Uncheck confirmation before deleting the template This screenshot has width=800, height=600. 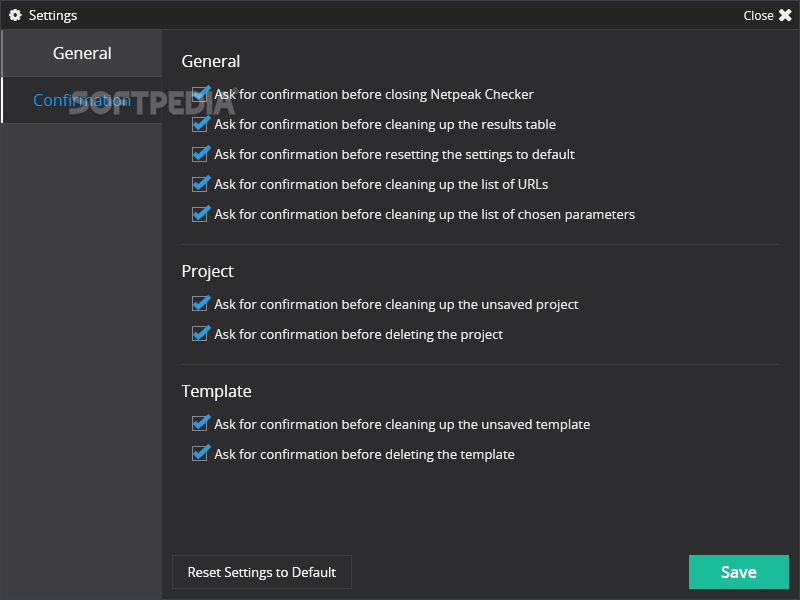[199, 454]
